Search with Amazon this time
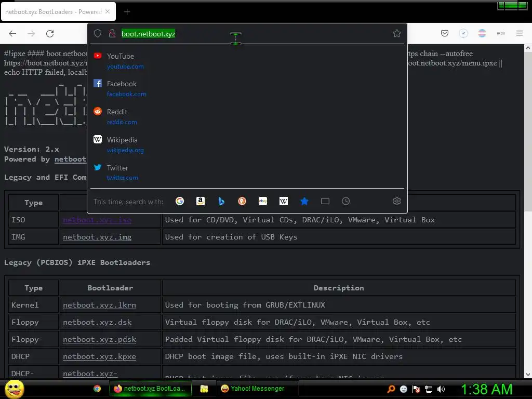 [201, 201]
